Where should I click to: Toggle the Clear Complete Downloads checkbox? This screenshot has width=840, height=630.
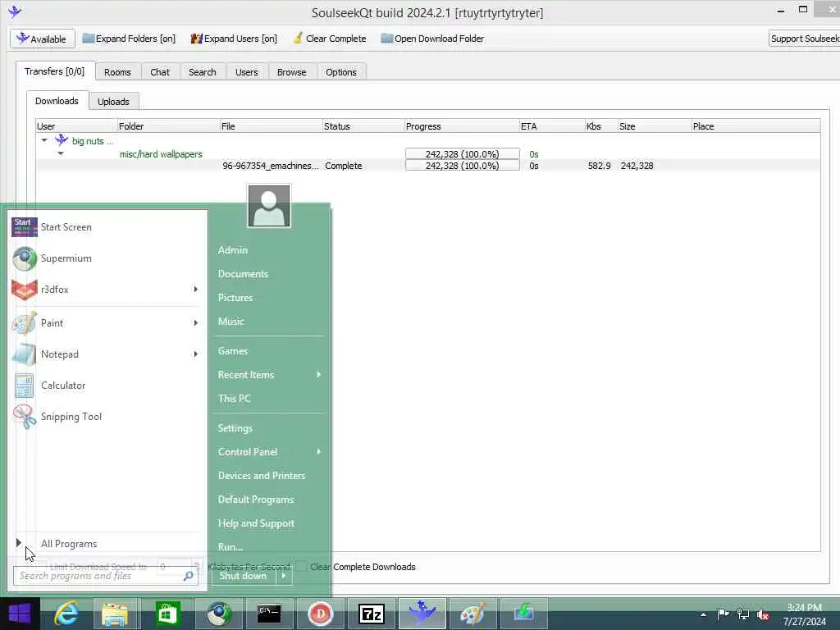[302, 566]
